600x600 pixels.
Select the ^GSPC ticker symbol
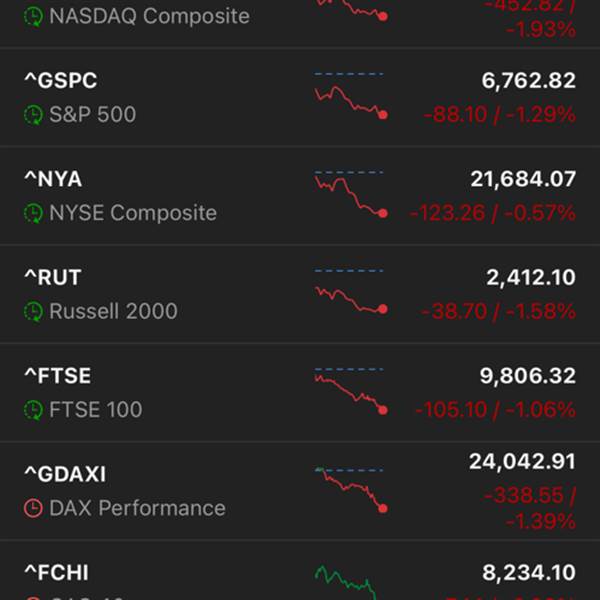[60, 81]
